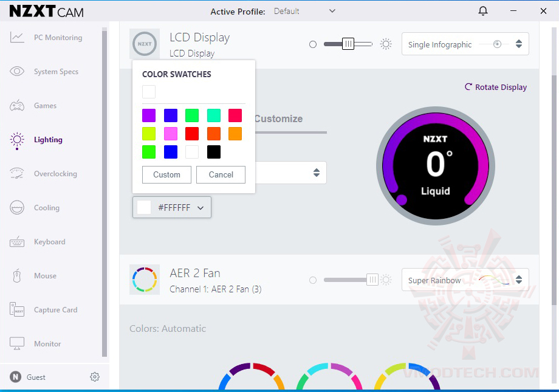The width and height of the screenshot is (559, 392).
Task: Click Guest user name
Action: [36, 377]
